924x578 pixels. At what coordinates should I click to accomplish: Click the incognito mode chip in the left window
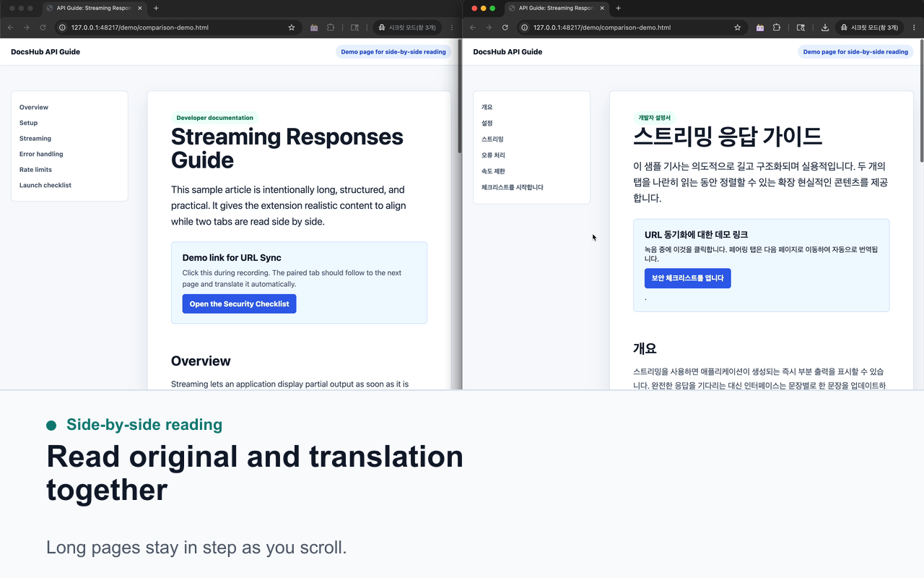(408, 27)
